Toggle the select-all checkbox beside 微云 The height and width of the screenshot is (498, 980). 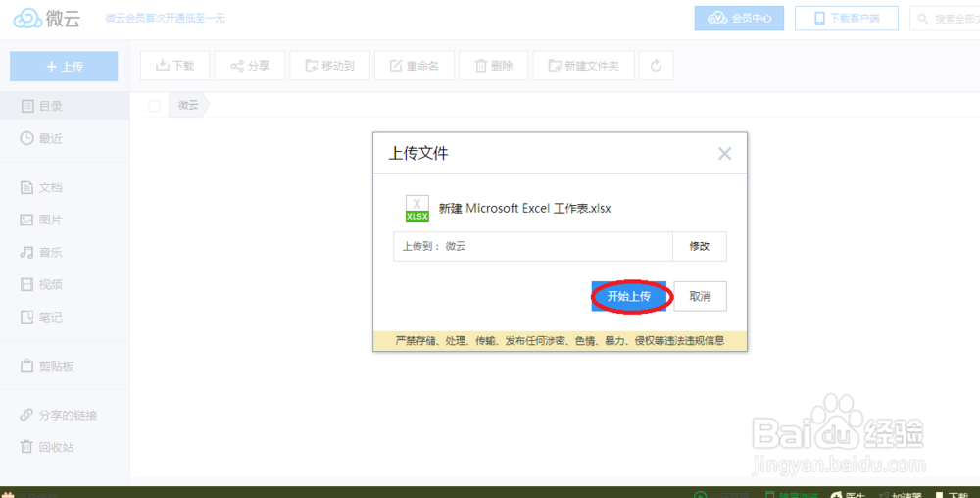click(x=155, y=106)
